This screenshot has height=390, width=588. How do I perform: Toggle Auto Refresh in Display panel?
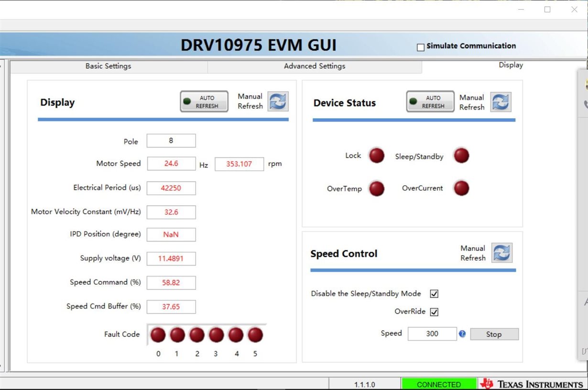point(204,101)
